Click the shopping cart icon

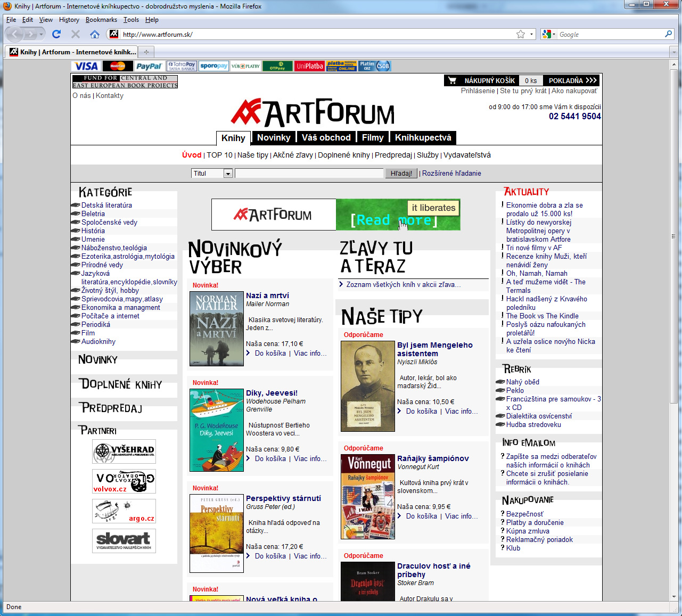pos(453,80)
